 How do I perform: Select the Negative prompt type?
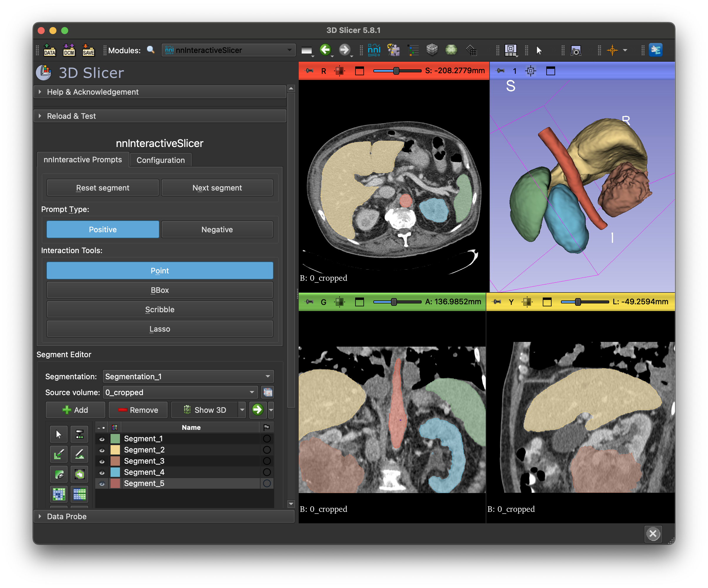click(x=217, y=230)
